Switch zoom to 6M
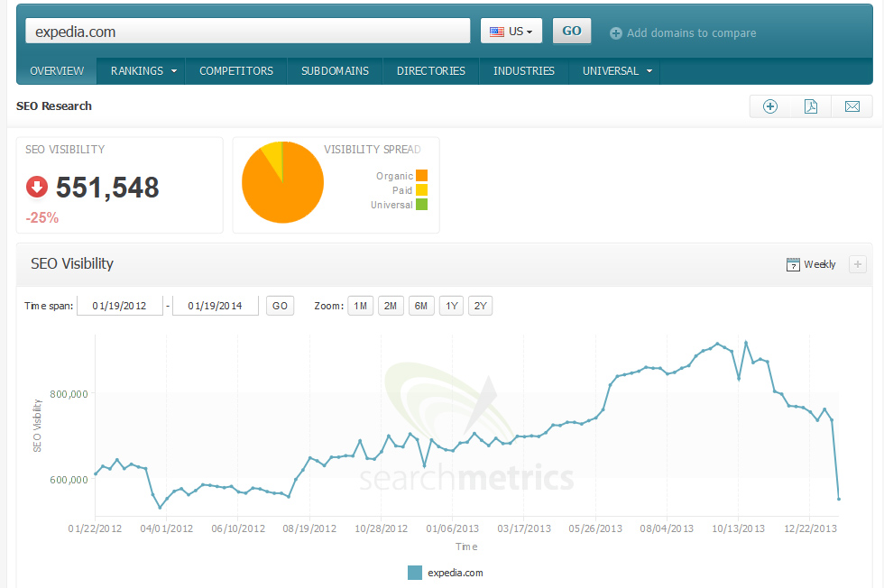This screenshot has width=884, height=588. pyautogui.click(x=421, y=306)
